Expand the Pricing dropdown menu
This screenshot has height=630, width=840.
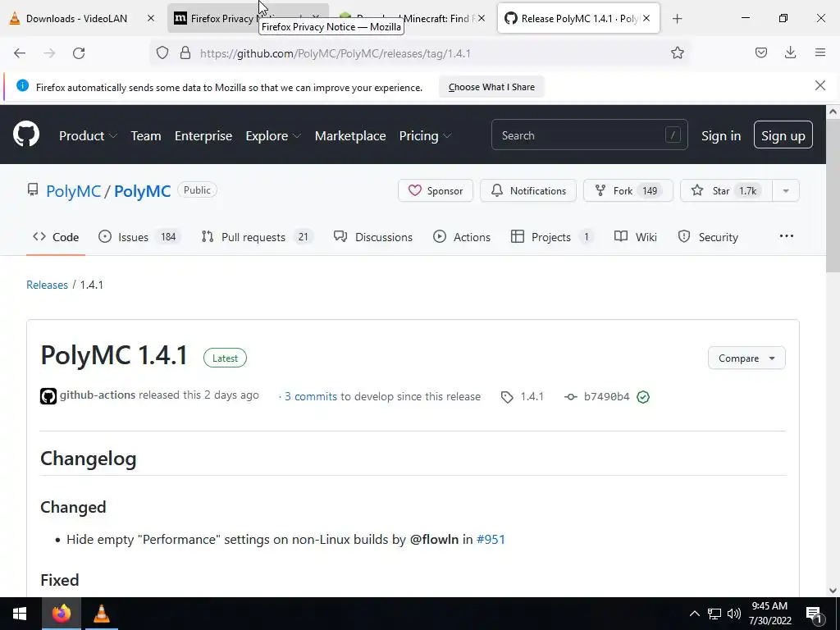coord(426,135)
